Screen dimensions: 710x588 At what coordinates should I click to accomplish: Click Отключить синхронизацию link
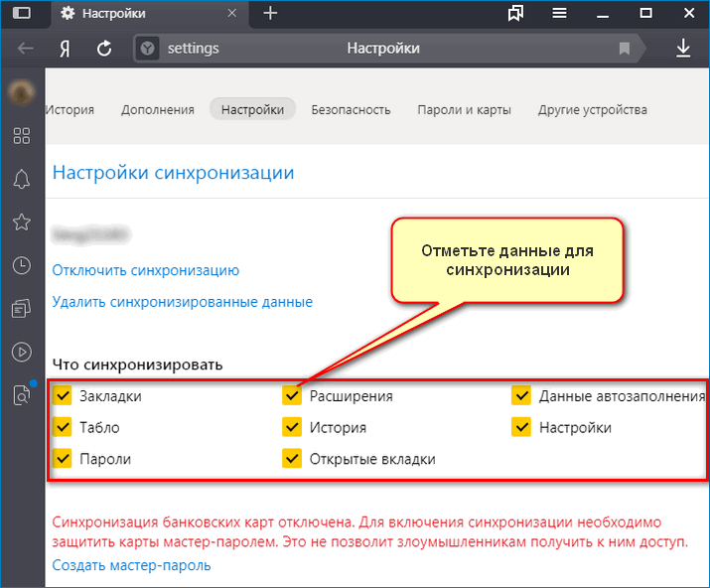pyautogui.click(x=146, y=270)
